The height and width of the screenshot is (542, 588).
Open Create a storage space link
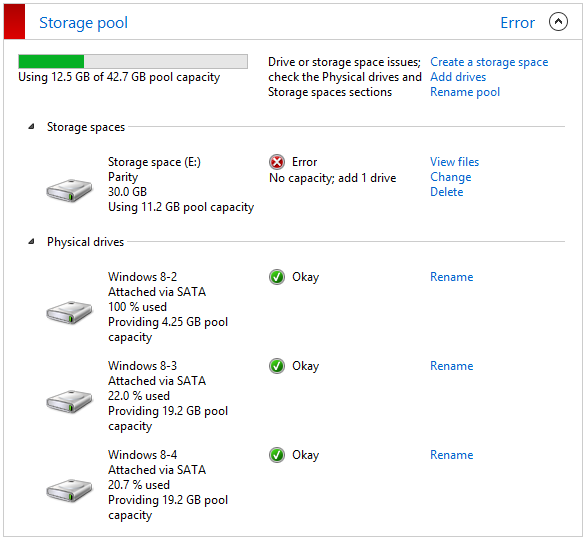pos(489,62)
